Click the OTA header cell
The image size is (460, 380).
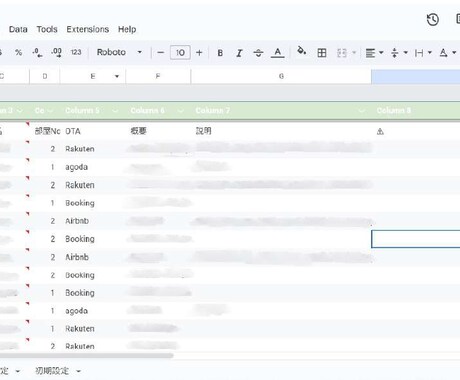pyautogui.click(x=73, y=131)
